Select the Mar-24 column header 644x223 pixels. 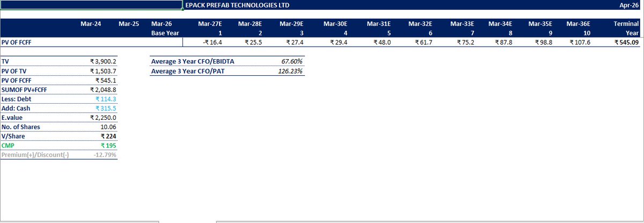(x=91, y=24)
